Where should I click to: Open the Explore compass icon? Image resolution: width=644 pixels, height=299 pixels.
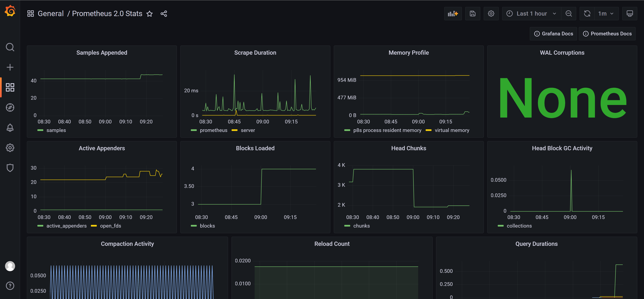click(10, 107)
